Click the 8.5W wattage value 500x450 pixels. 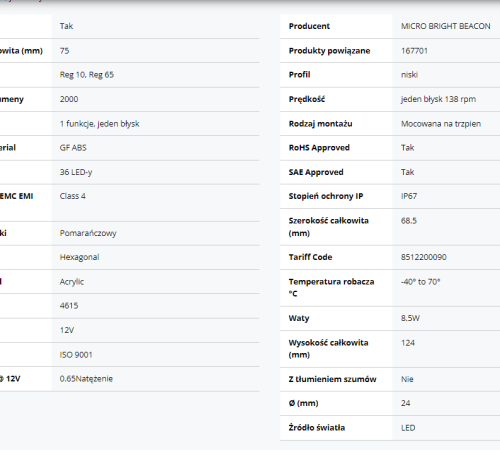tap(410, 318)
